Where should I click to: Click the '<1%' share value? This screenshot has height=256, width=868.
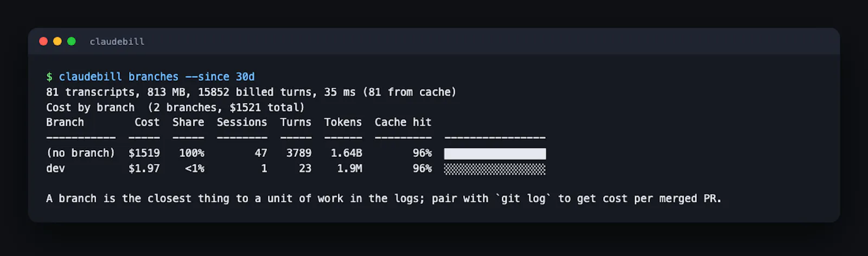point(195,169)
